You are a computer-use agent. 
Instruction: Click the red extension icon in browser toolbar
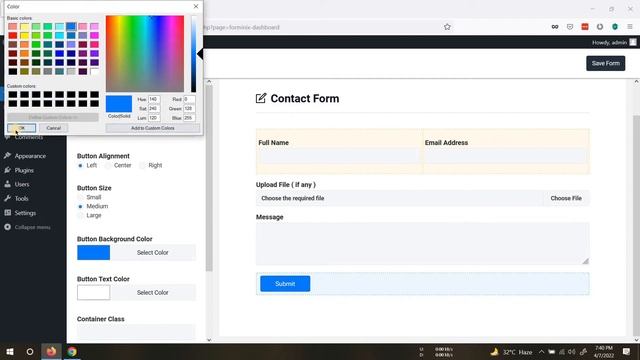pyautogui.click(x=585, y=27)
